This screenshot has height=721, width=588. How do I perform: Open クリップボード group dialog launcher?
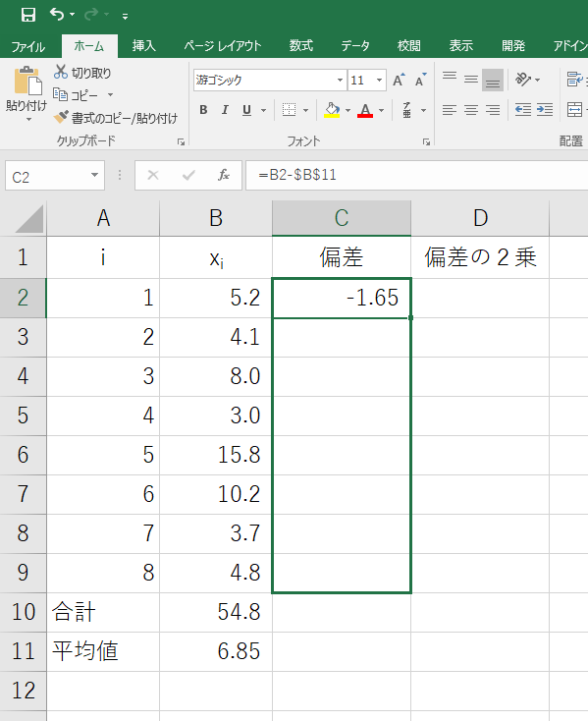point(181,142)
